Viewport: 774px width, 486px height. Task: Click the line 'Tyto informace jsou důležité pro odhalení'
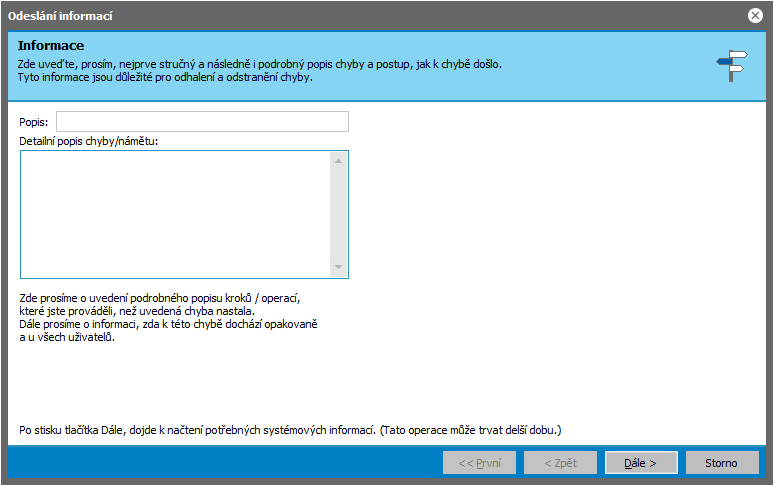coord(165,77)
